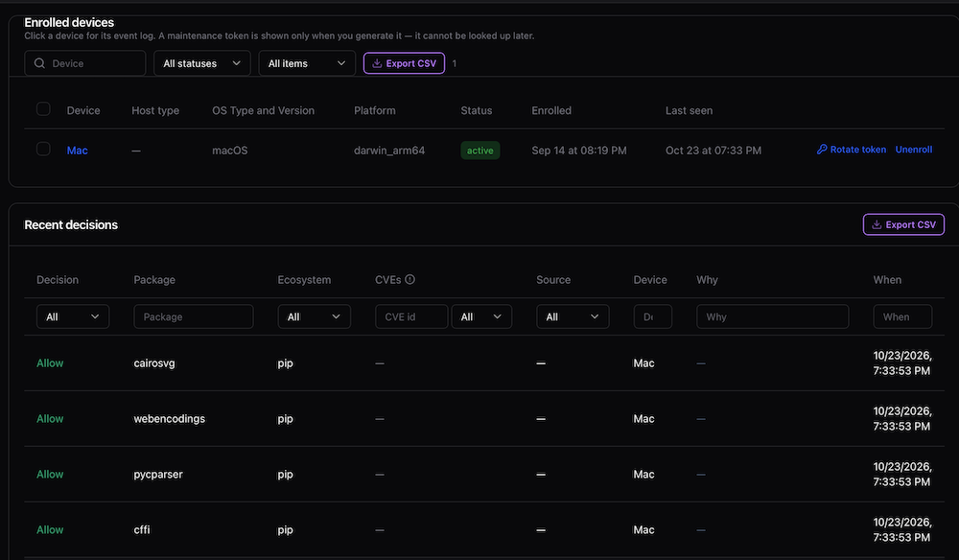Click the Package column header
The height and width of the screenshot is (560, 959).
pos(154,280)
